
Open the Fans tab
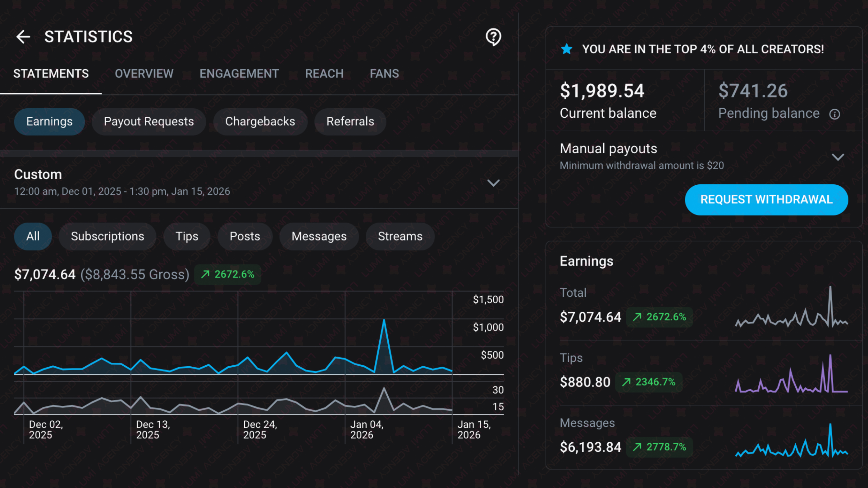(x=384, y=74)
